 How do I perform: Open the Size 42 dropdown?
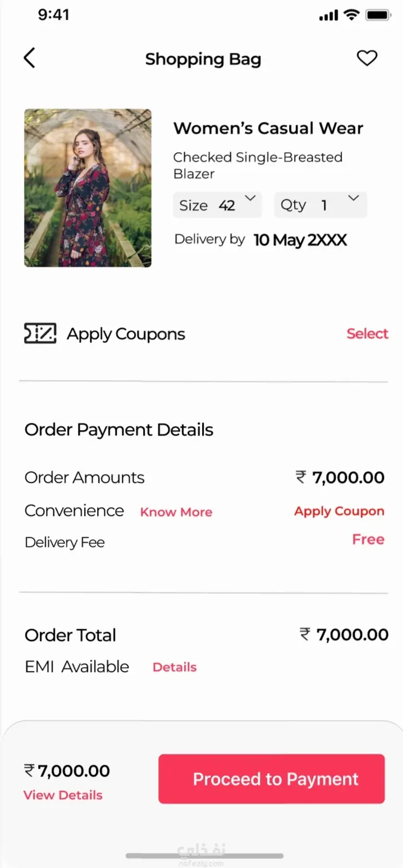click(217, 205)
